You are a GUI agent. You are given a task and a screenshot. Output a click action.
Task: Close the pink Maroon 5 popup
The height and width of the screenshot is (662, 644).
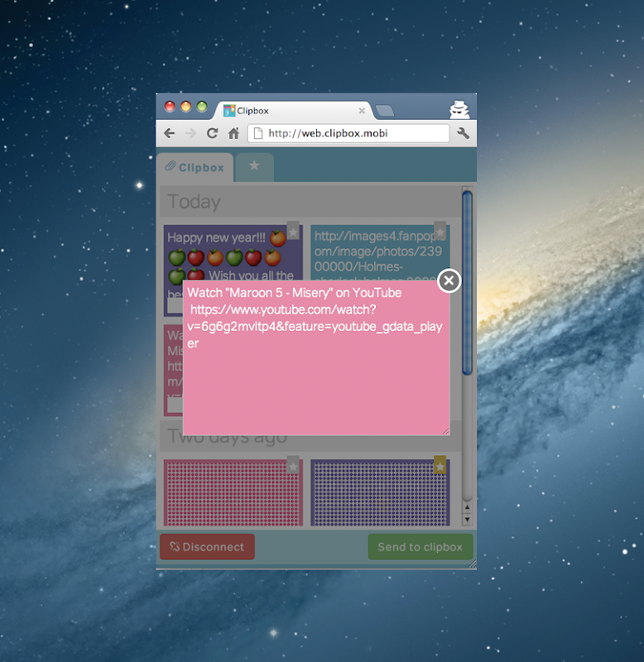pyautogui.click(x=449, y=281)
